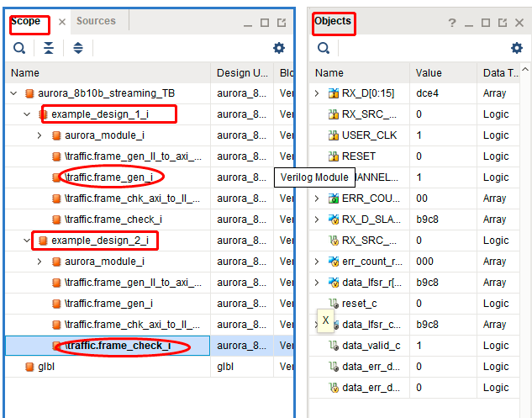This screenshot has height=418, width=532.
Task: Click the err_count_r... register icon
Action: pos(334,262)
